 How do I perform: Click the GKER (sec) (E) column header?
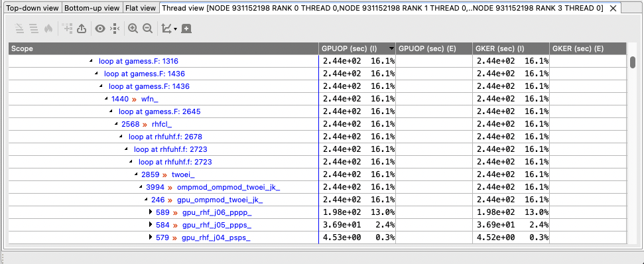588,48
